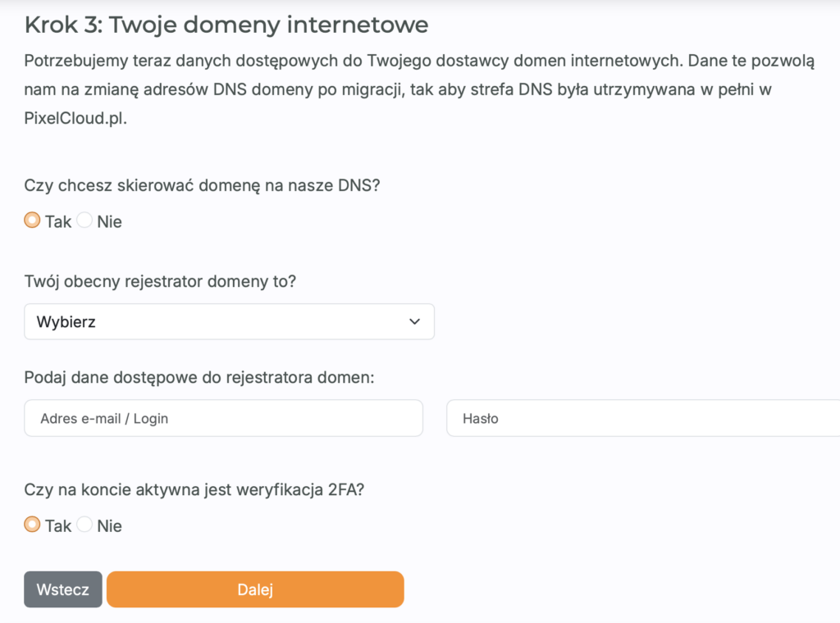Click the "Nie" label text under DNS question
840x623 pixels.
(x=109, y=221)
